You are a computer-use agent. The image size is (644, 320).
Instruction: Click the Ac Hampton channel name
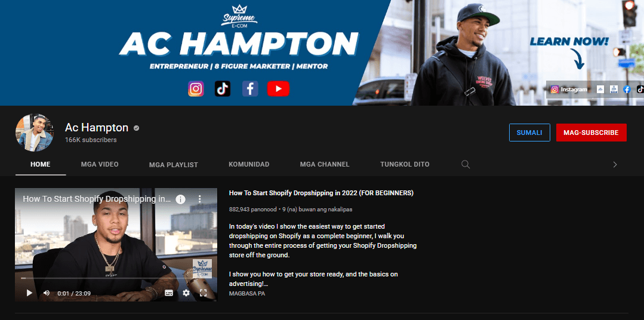tap(97, 128)
